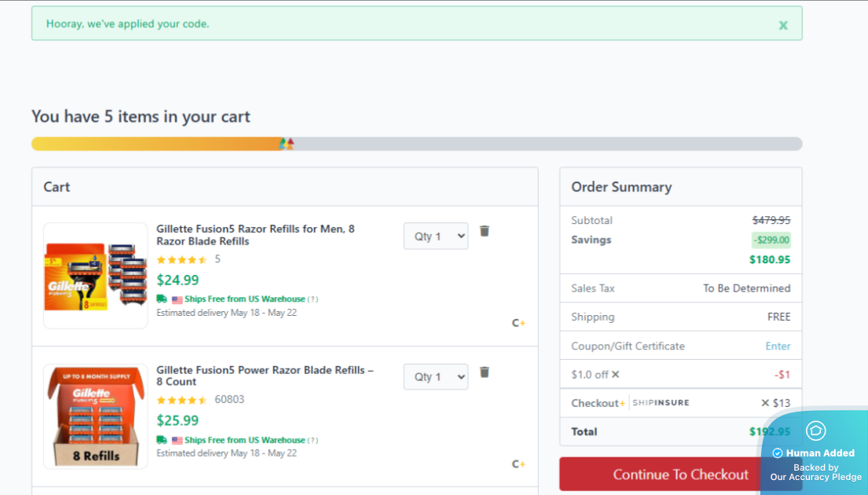868x495 pixels.
Task: Click C+ icon on Power Razor item
Action: (518, 464)
